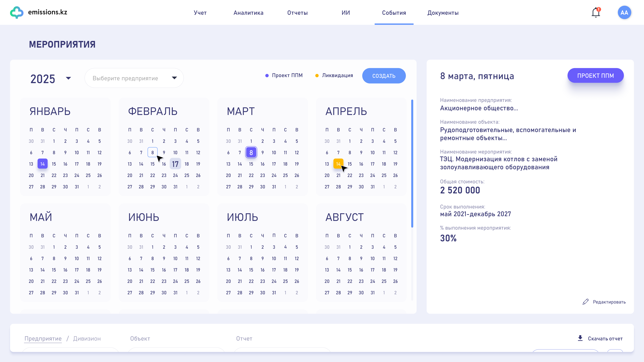Click the pencil edit icon
644x362 pixels.
coord(586,302)
